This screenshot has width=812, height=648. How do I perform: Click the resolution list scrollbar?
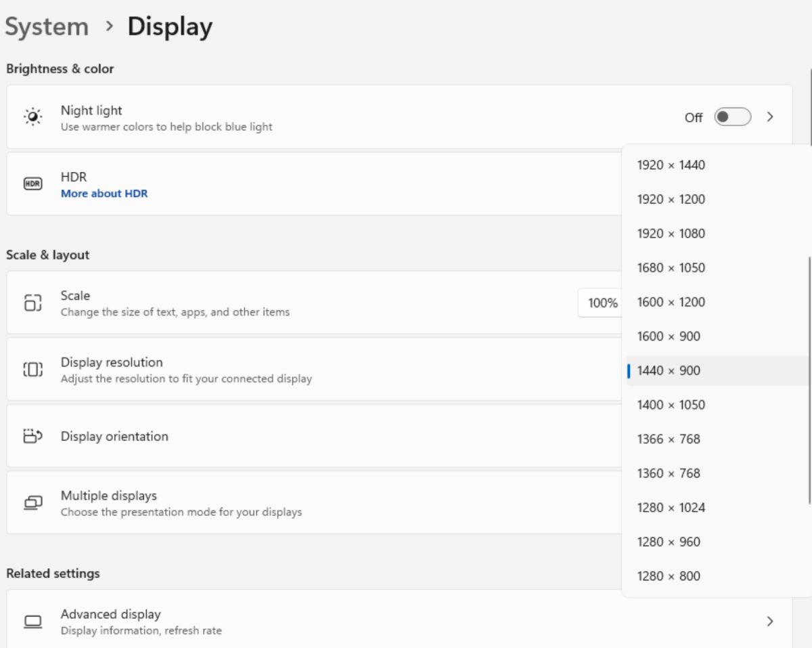tap(809, 380)
